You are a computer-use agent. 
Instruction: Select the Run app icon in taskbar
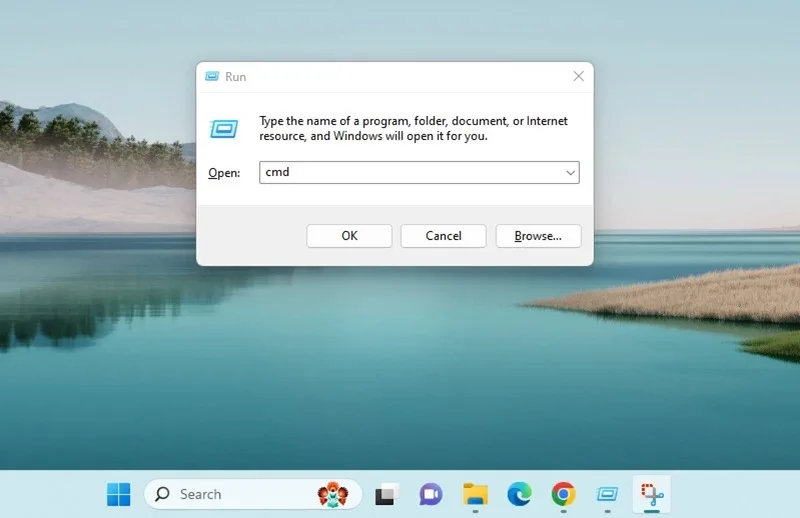(x=607, y=494)
